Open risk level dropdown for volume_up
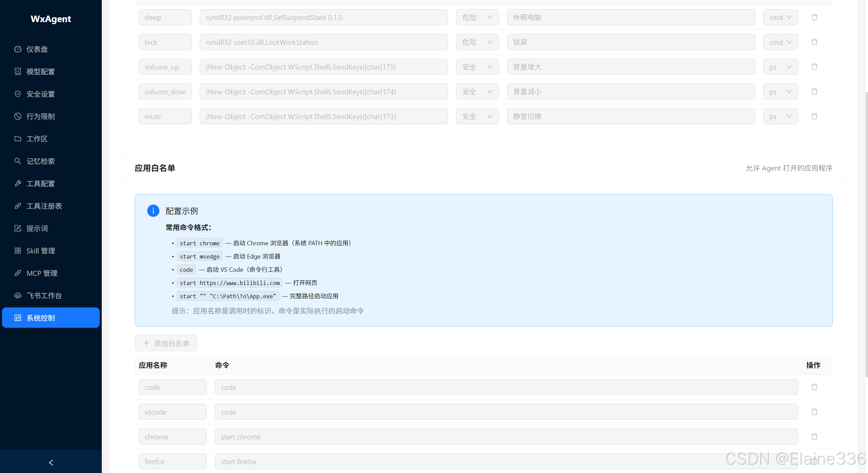The image size is (868, 473). [x=477, y=67]
